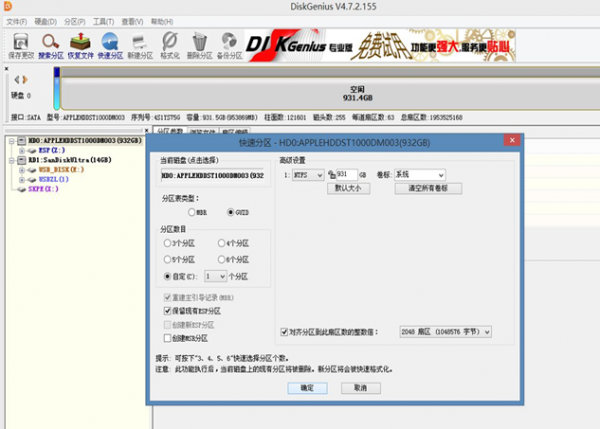Confirm the quick partition with OK
This screenshot has width=600, height=429.
coord(307,388)
